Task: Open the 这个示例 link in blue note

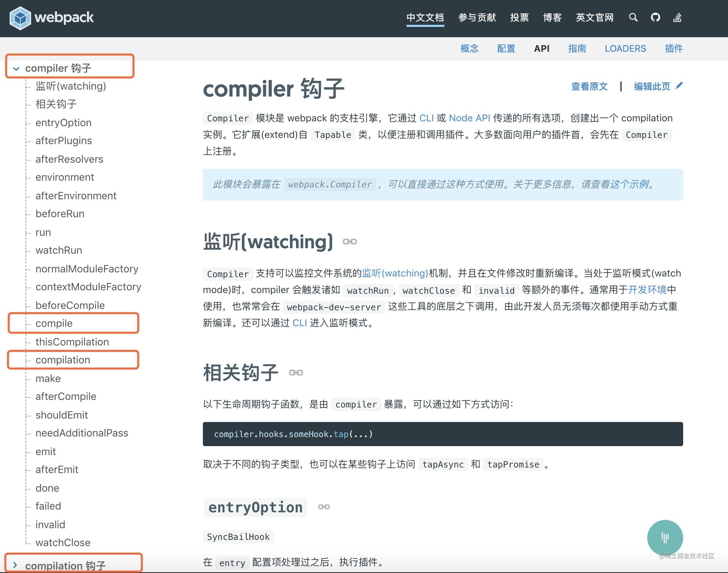Action: point(630,184)
